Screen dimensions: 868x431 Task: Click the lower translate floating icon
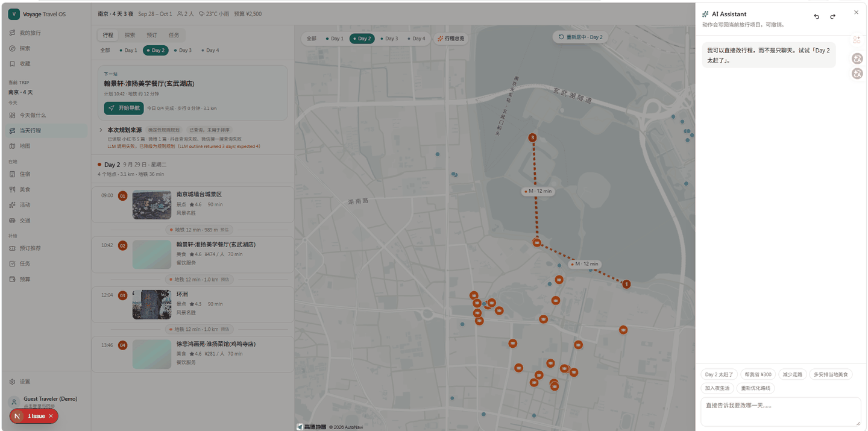click(857, 74)
